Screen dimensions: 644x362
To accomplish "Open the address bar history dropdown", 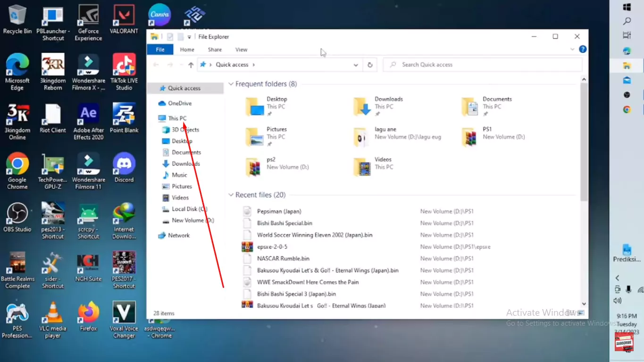I will tap(356, 65).
